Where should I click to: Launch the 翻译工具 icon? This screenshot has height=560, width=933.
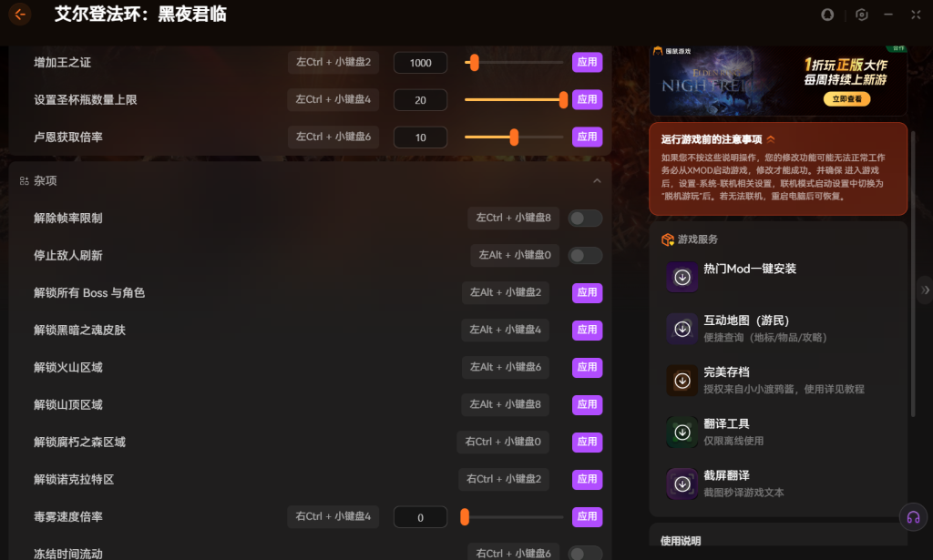click(682, 433)
